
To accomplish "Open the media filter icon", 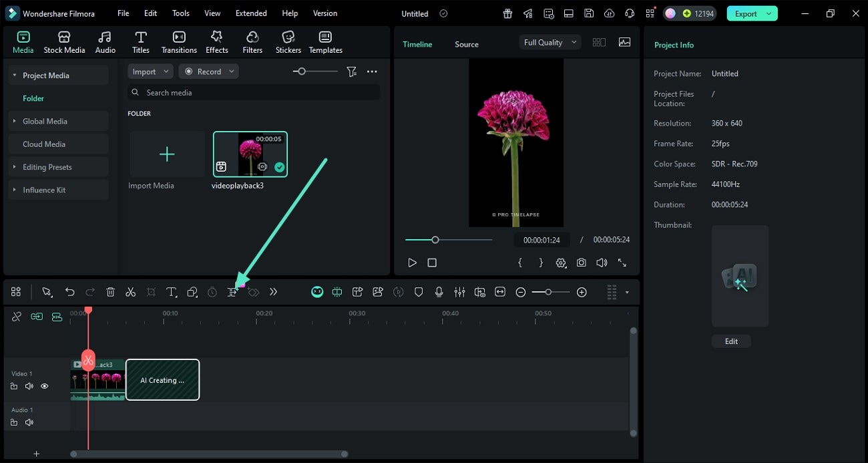I will 351,71.
